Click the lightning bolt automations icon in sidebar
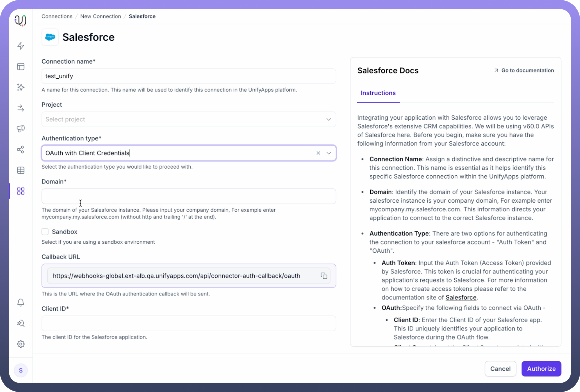The width and height of the screenshot is (580, 392). (x=21, y=46)
